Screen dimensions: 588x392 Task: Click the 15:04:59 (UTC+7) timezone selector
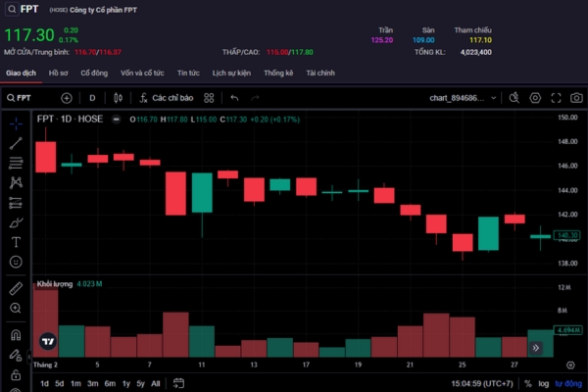coord(482,383)
